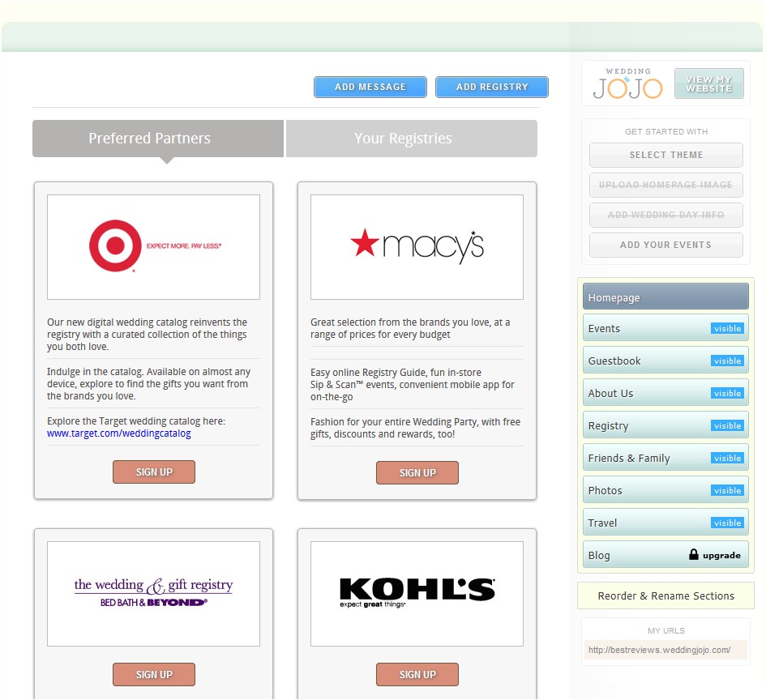The width and height of the screenshot is (766, 700).
Task: Toggle the Photos section visible badge
Action: tap(727, 491)
